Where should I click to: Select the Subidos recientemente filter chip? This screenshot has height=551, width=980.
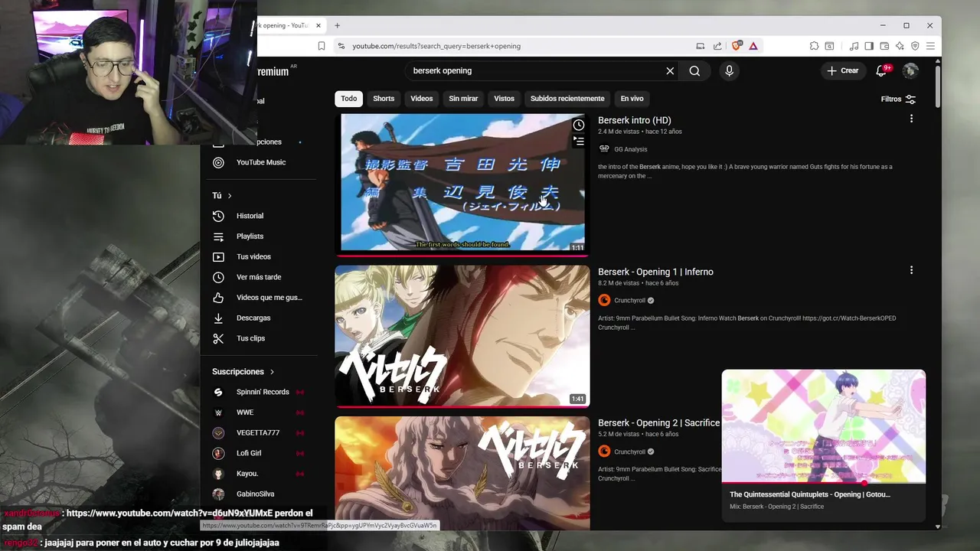[x=567, y=99]
